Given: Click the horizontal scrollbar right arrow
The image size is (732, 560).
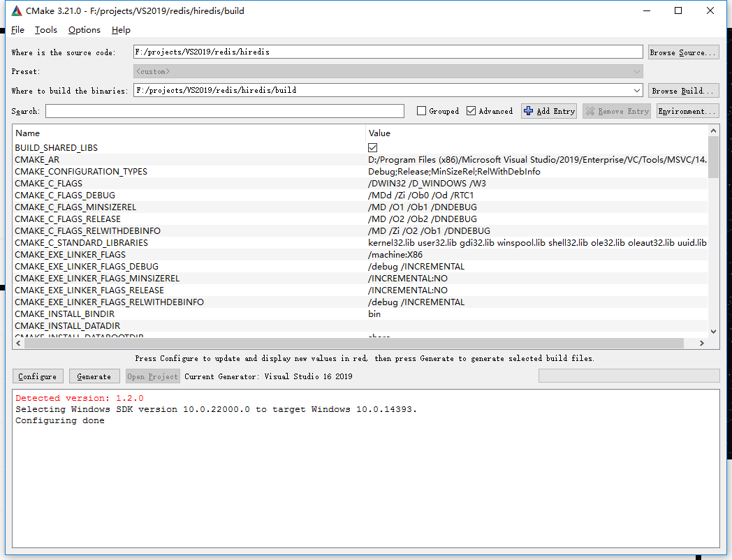Looking at the screenshot, I should 702,344.
